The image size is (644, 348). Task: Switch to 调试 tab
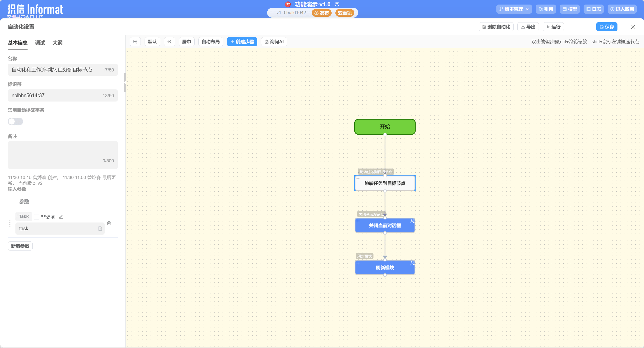40,43
